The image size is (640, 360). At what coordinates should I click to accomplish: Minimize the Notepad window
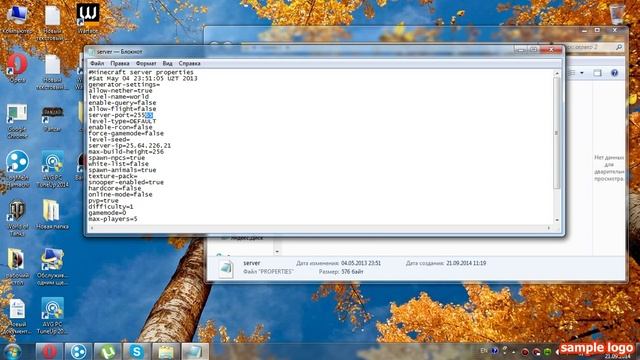point(520,50)
